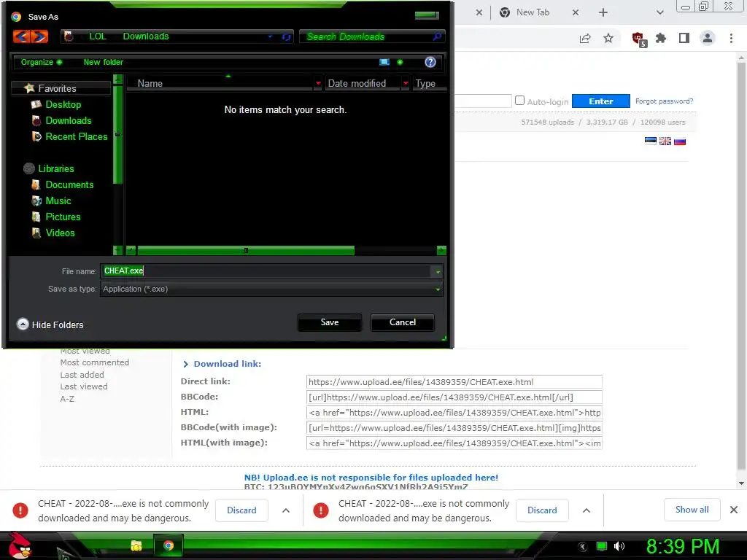Switch site language to English flag
Viewport: 747px width, 560px height.
click(665, 141)
